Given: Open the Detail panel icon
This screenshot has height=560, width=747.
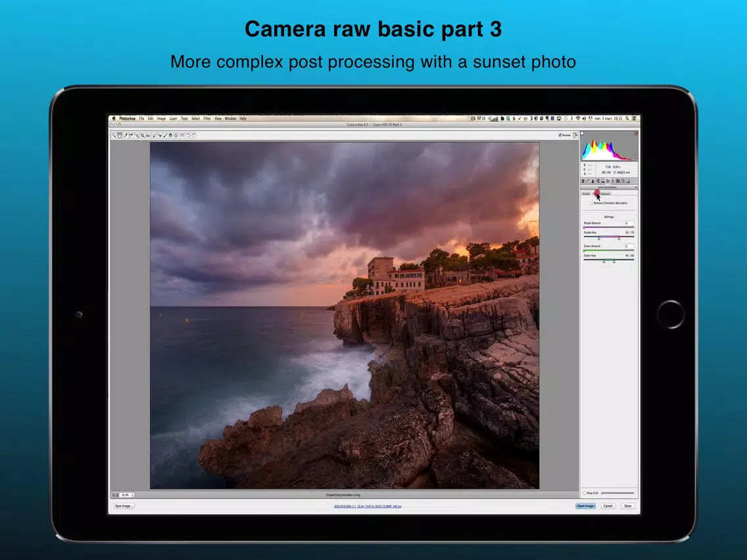Looking at the screenshot, I should coord(593,181).
